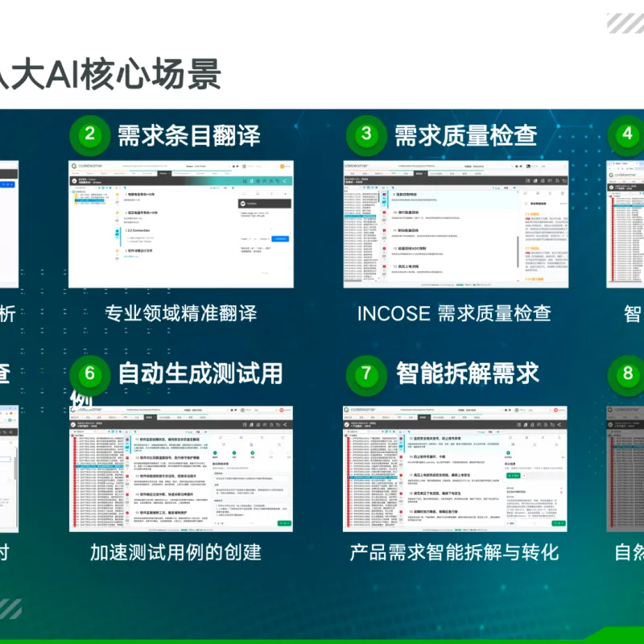The height and width of the screenshot is (644, 644).
Task: Click vertical scrollbar in quality check screenshot
Action: tap(518, 251)
